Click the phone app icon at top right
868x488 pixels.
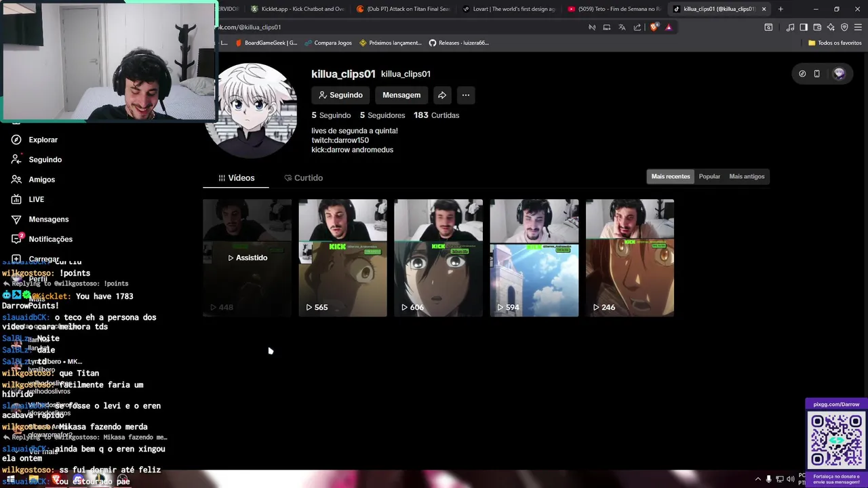pos(816,74)
